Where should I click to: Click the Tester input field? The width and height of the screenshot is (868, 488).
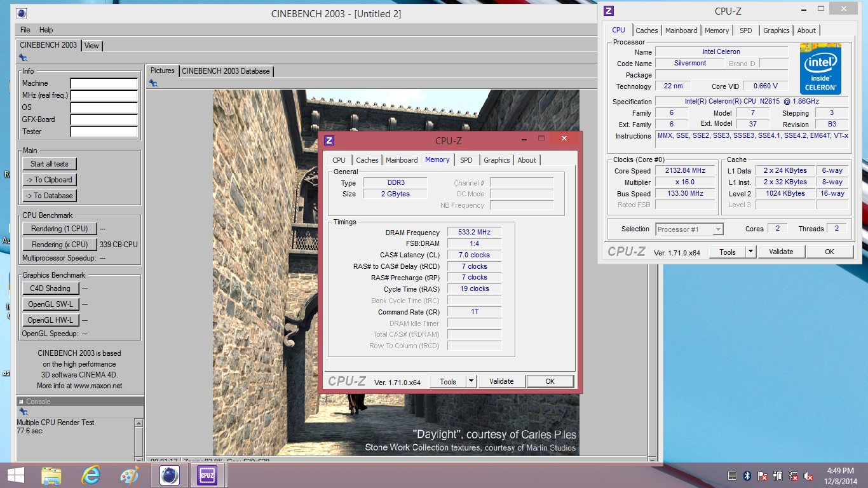point(104,132)
